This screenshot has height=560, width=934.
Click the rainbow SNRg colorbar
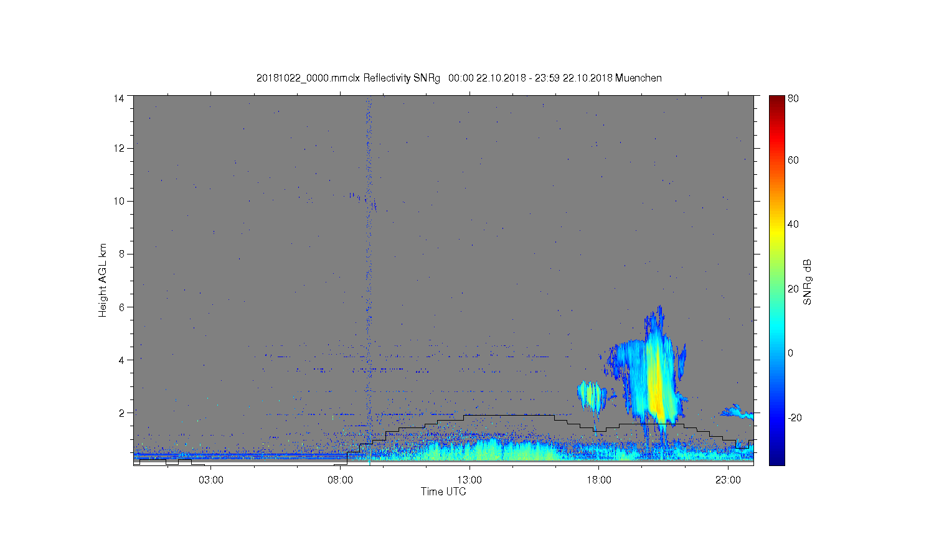click(776, 280)
